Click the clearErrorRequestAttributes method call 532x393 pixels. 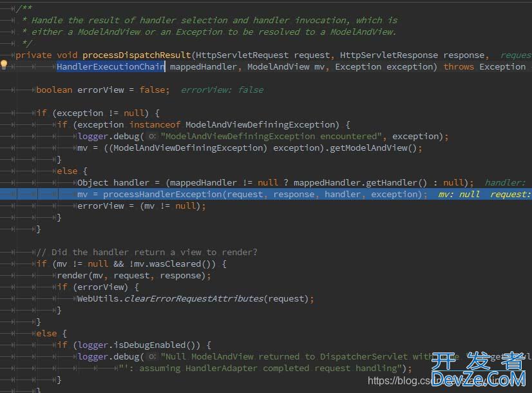point(194,299)
